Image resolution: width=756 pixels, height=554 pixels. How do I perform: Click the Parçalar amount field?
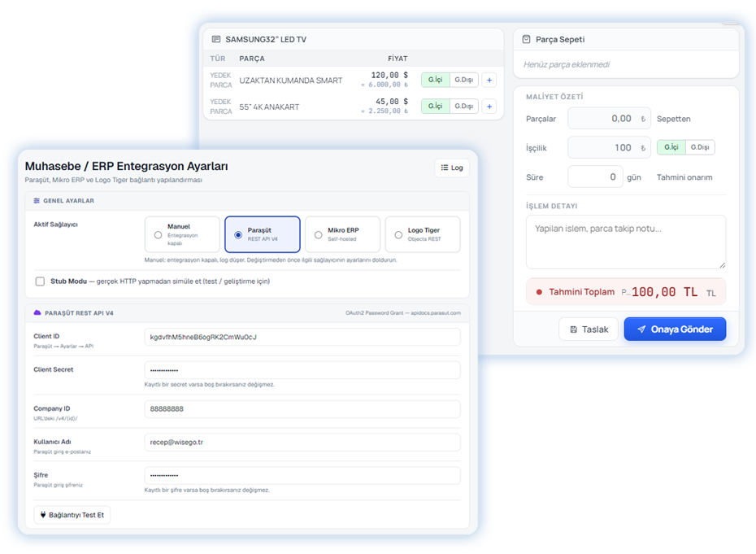tap(610, 119)
